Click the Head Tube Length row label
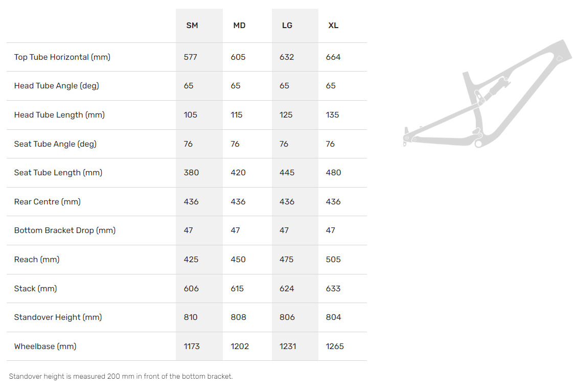 coord(59,115)
